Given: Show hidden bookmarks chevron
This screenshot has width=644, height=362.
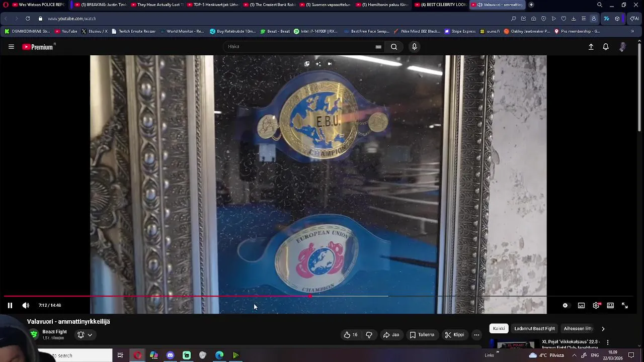Looking at the screenshot, I should pos(632,31).
